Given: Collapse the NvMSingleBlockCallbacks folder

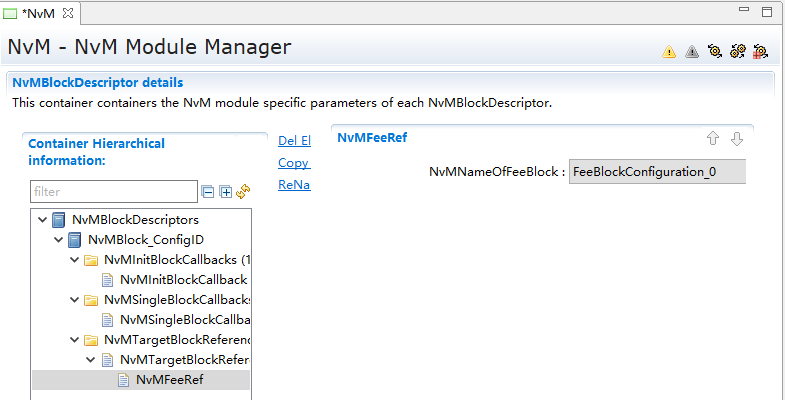Looking at the screenshot, I should 75,300.
